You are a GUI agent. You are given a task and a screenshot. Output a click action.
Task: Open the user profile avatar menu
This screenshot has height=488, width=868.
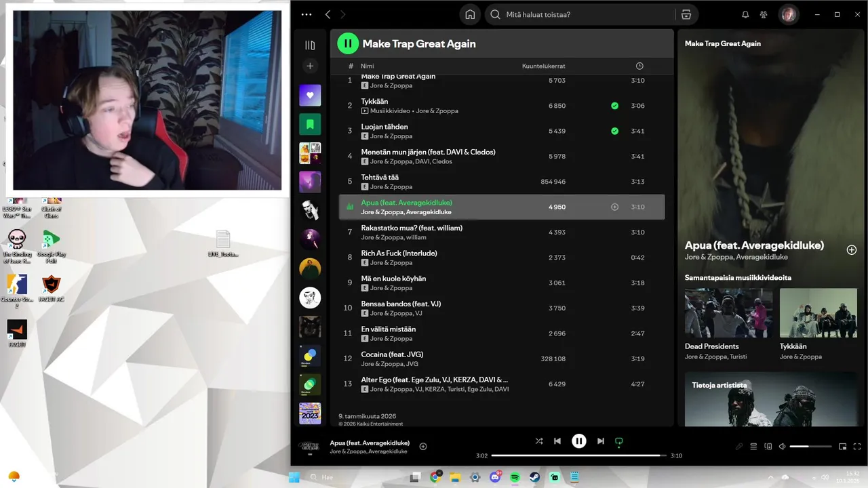click(x=789, y=14)
